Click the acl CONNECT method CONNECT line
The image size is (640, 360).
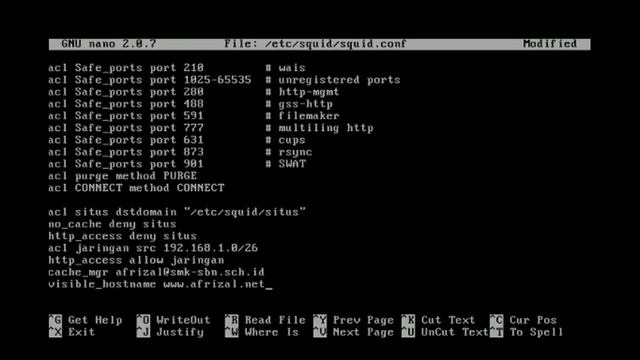click(136, 188)
